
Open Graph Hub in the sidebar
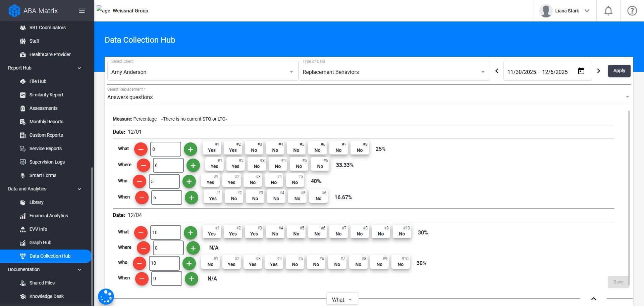(40, 243)
